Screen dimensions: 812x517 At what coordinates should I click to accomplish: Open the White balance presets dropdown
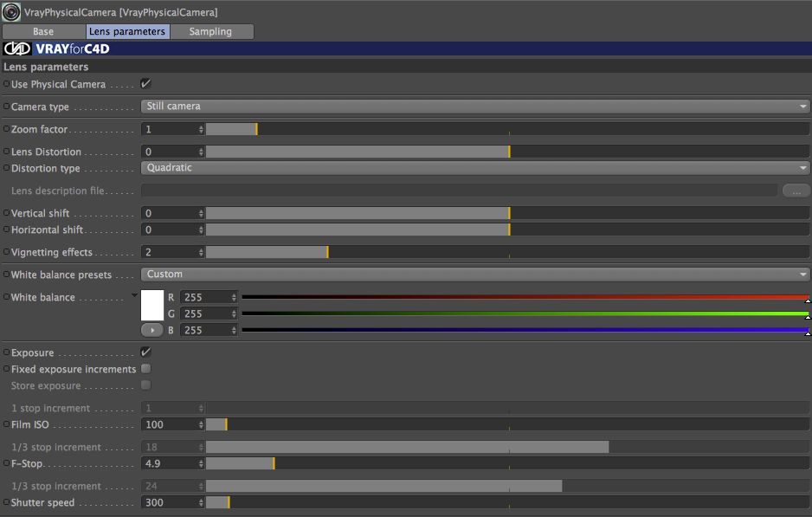475,274
